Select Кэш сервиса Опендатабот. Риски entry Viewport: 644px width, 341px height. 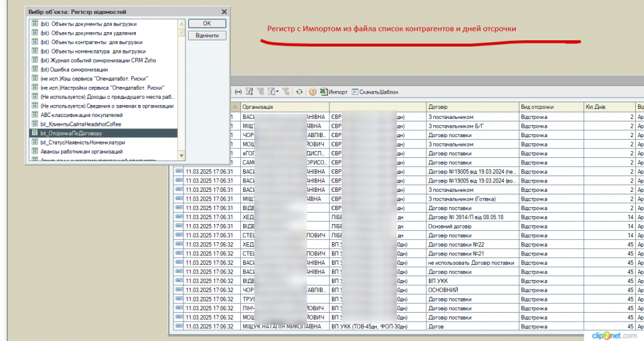(104, 79)
